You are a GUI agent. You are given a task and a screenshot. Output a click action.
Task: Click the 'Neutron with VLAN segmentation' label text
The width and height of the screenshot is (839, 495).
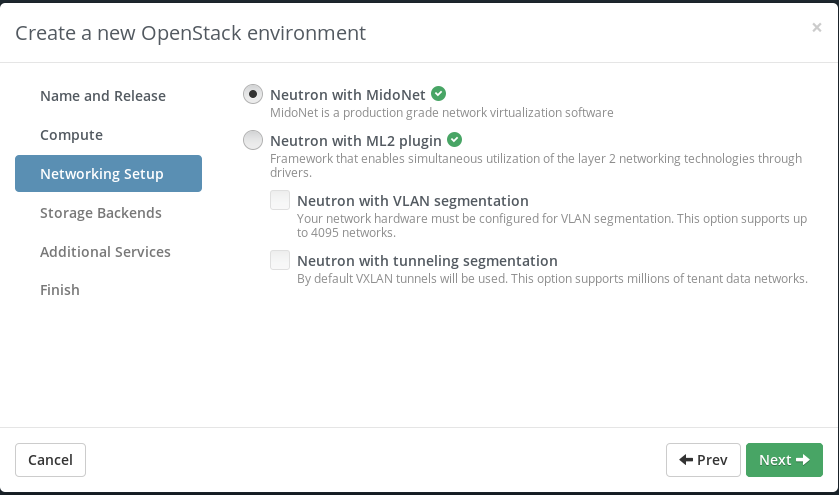click(x=413, y=201)
